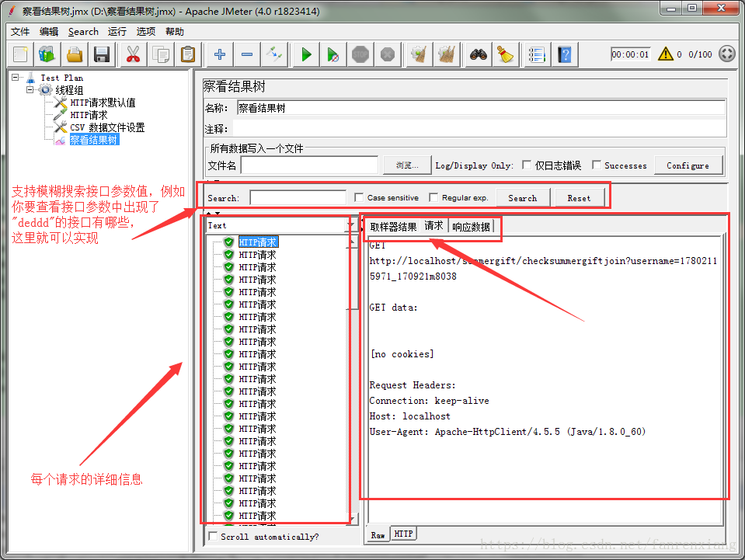Switch to 取样器结果 tab
Viewport: 745px width, 560px height.
click(393, 227)
